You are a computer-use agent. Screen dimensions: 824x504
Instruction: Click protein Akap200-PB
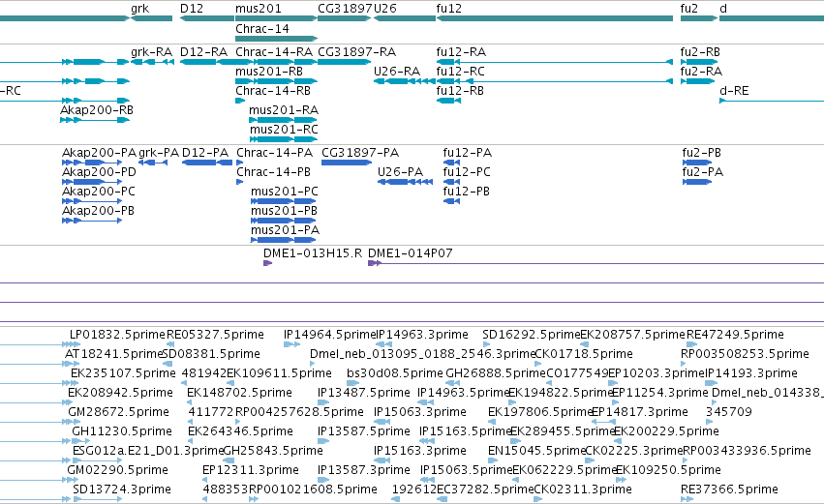click(x=98, y=211)
